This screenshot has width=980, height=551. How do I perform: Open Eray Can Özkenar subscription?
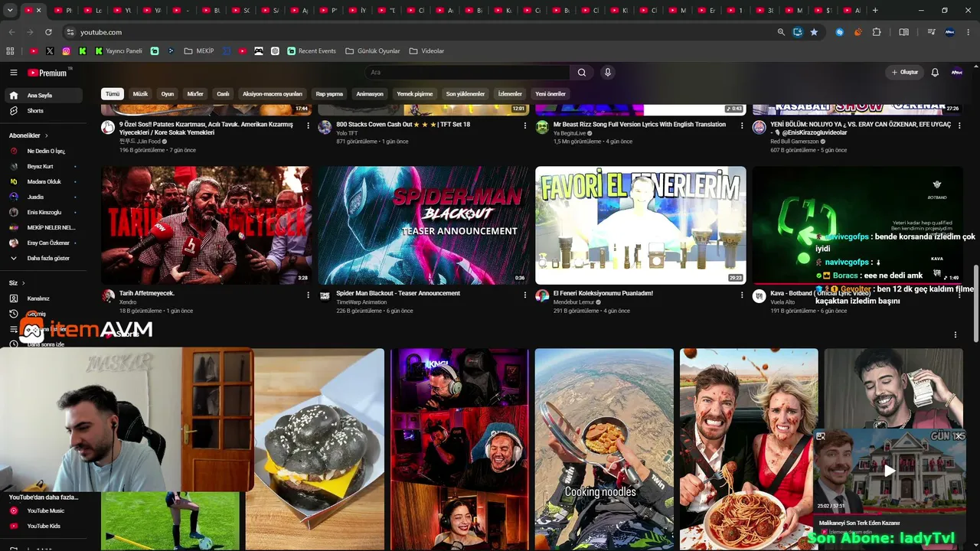coord(42,243)
